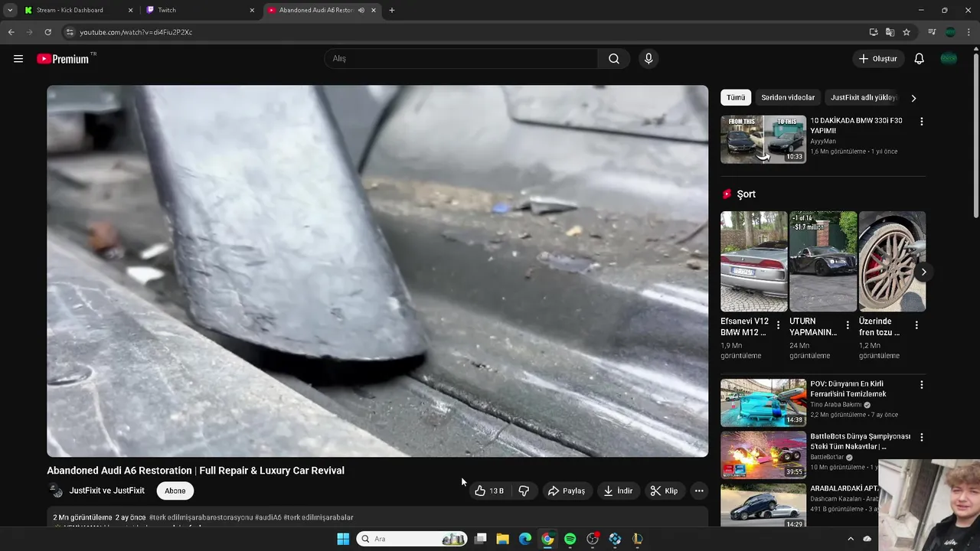Open Task View on taskbar
Viewport: 980px width, 551px height.
(x=481, y=539)
